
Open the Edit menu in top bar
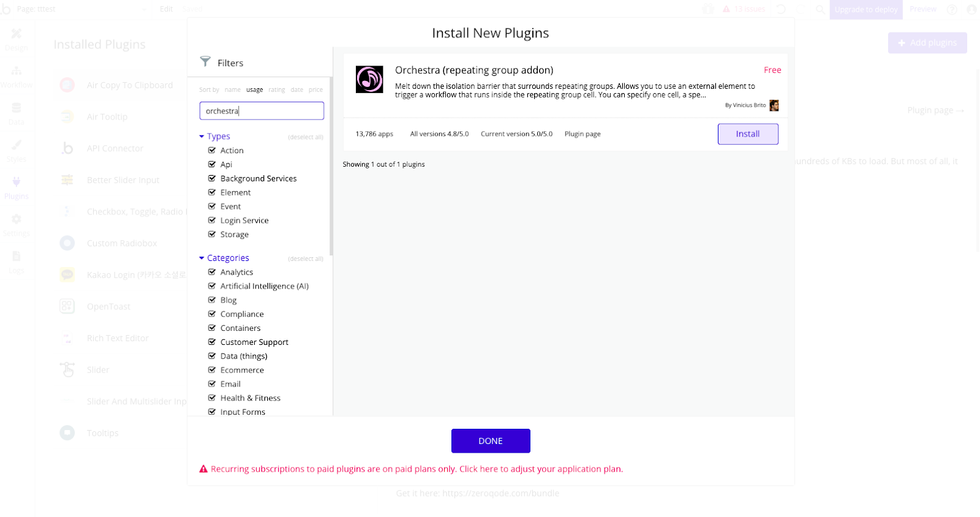pos(167,9)
